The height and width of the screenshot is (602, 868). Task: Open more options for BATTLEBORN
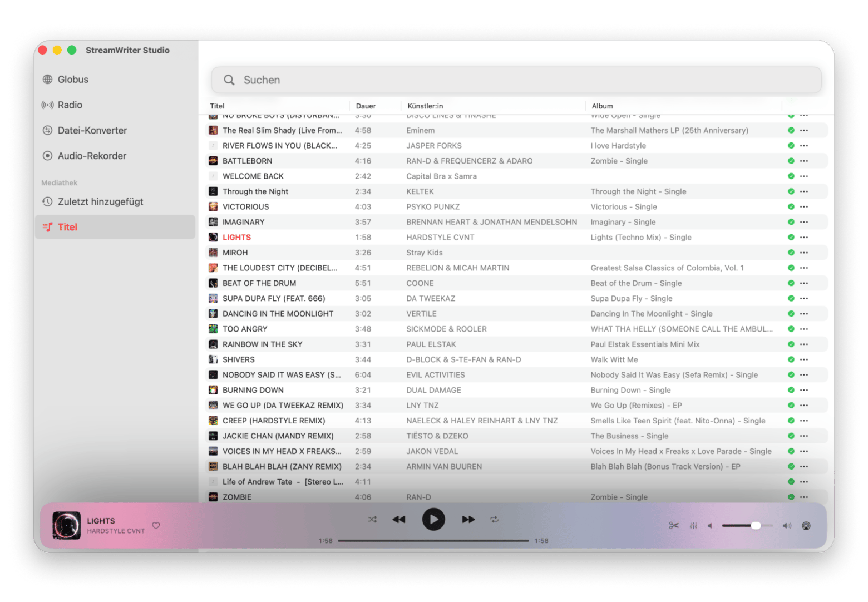pos(804,161)
